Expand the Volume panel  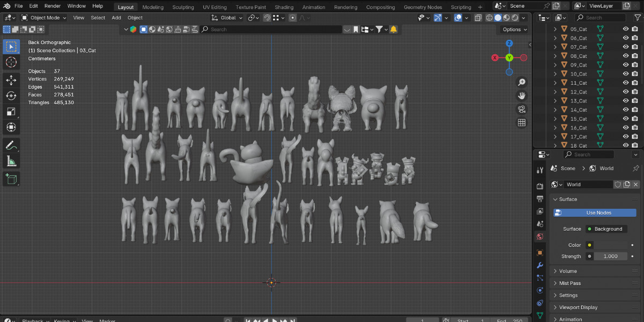point(596,271)
